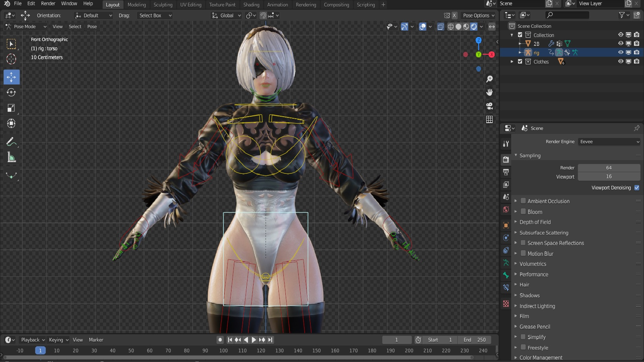Jump to the animation end frame
The image size is (644, 362).
click(270, 340)
